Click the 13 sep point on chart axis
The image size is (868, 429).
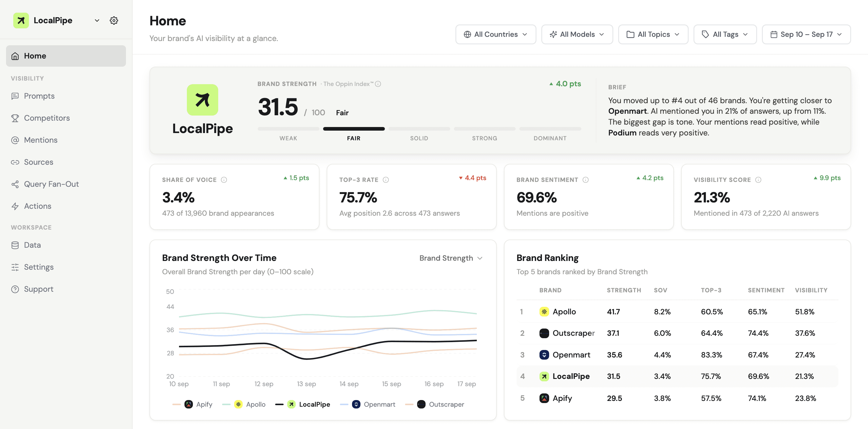(x=306, y=384)
